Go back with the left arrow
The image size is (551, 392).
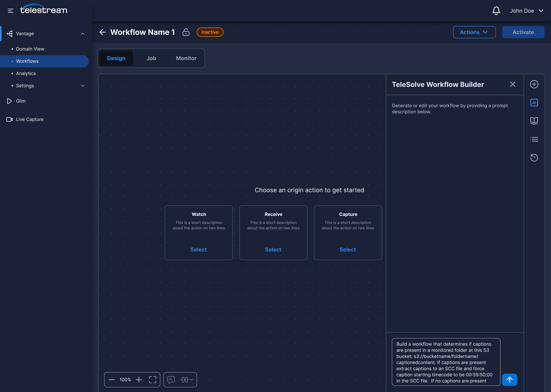click(x=103, y=32)
